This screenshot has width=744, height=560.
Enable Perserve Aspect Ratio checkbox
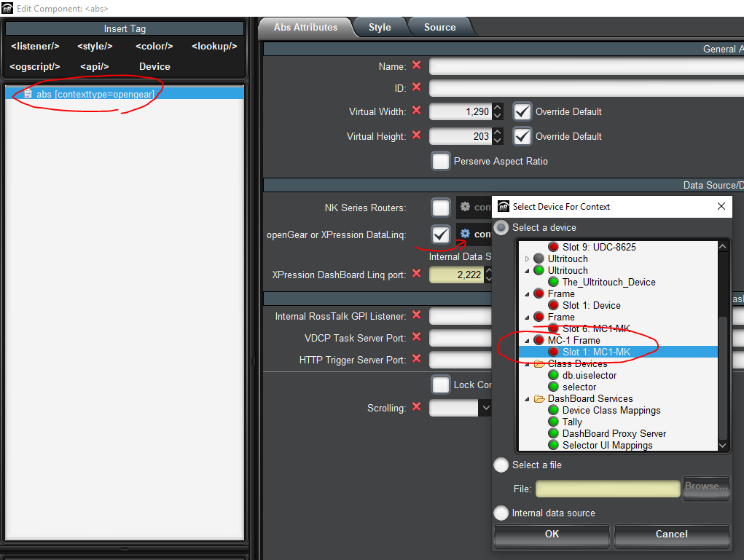pos(440,161)
